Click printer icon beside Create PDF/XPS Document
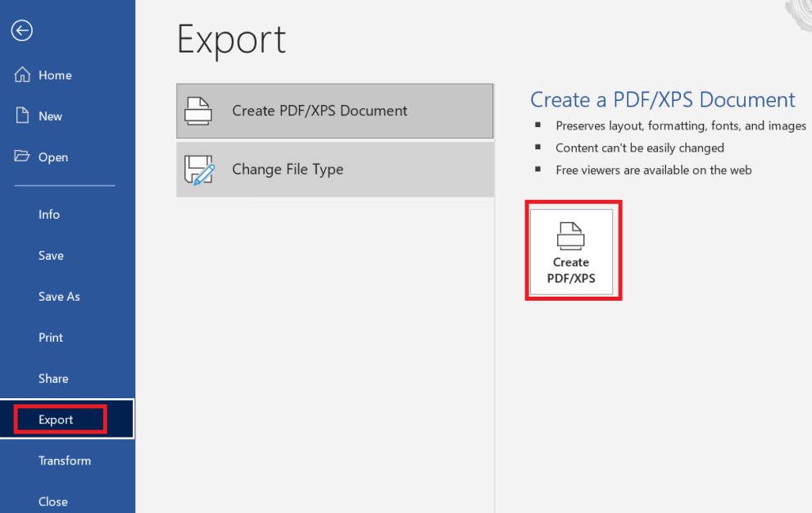This screenshot has width=812, height=513. tap(199, 111)
